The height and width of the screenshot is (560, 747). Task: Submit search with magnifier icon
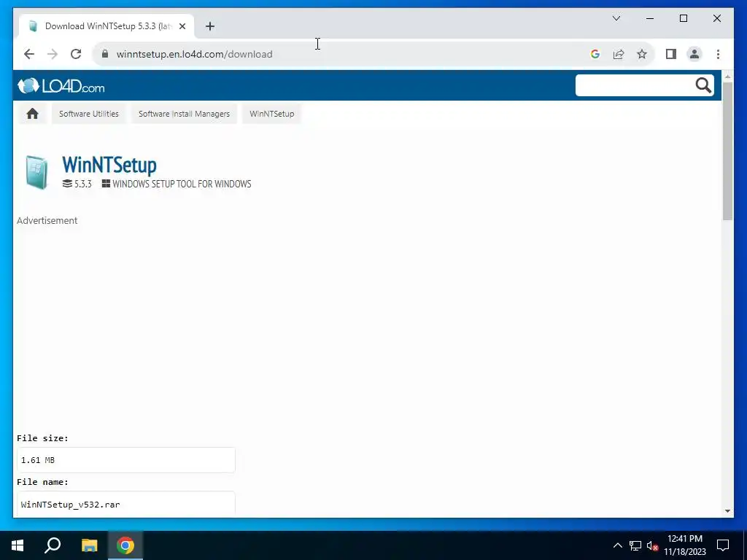pos(703,85)
